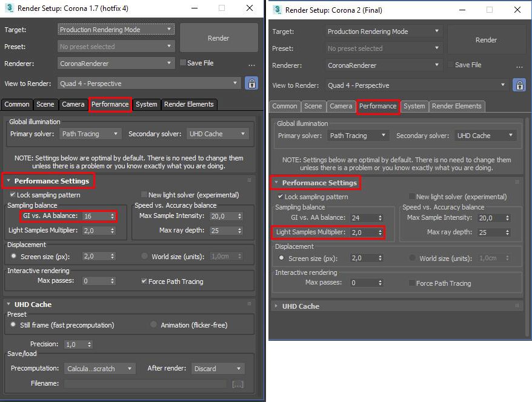Uncheck Lock sampling pattern in Corona 2
This screenshot has width=532, height=402.
(281, 196)
